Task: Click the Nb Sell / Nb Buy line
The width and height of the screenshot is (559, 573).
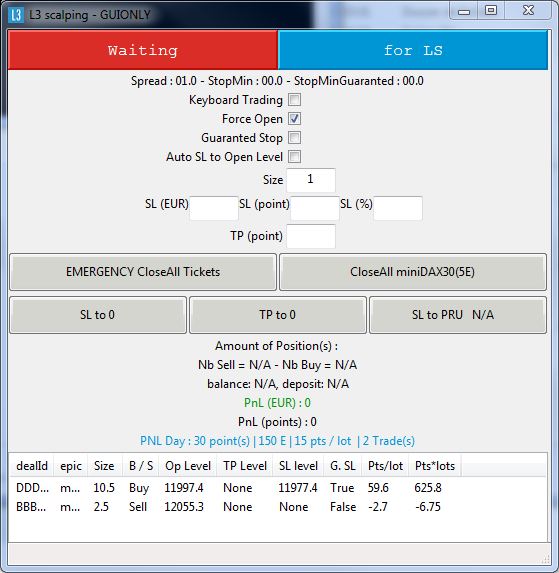Action: [x=278, y=365]
